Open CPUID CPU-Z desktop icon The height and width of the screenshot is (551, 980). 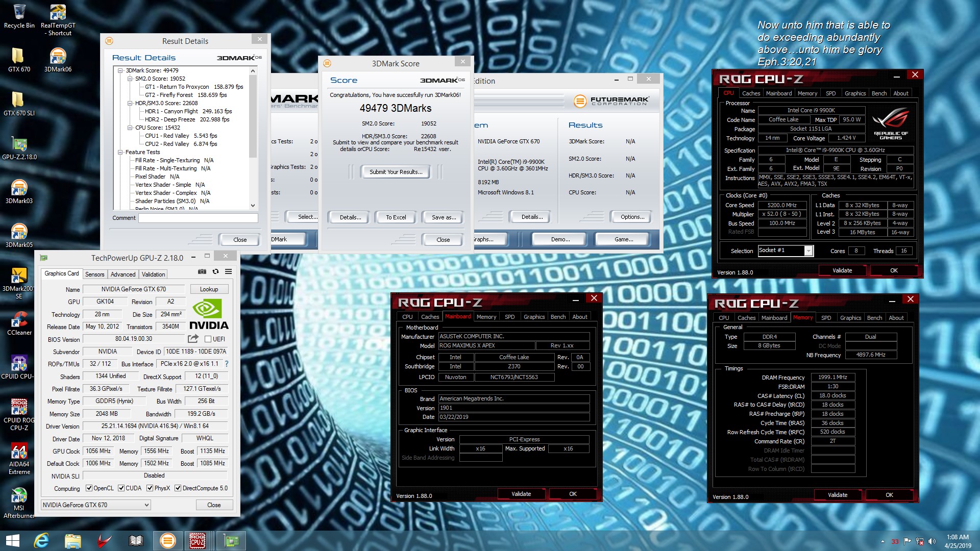19,367
